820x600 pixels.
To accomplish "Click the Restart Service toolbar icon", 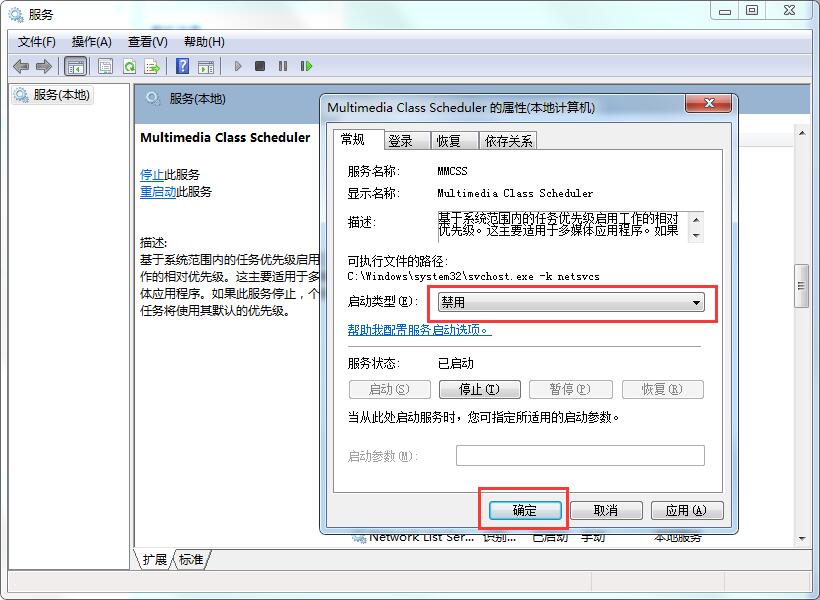I will point(307,66).
